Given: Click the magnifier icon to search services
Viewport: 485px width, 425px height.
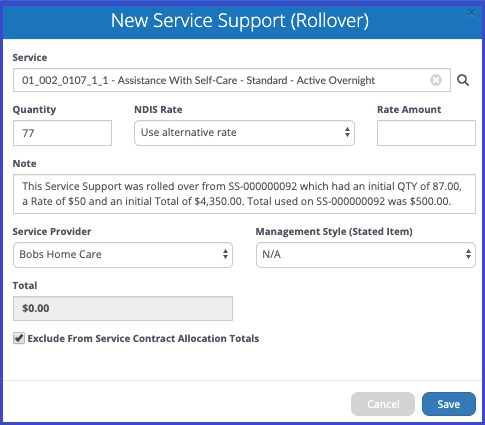Looking at the screenshot, I should tap(463, 80).
